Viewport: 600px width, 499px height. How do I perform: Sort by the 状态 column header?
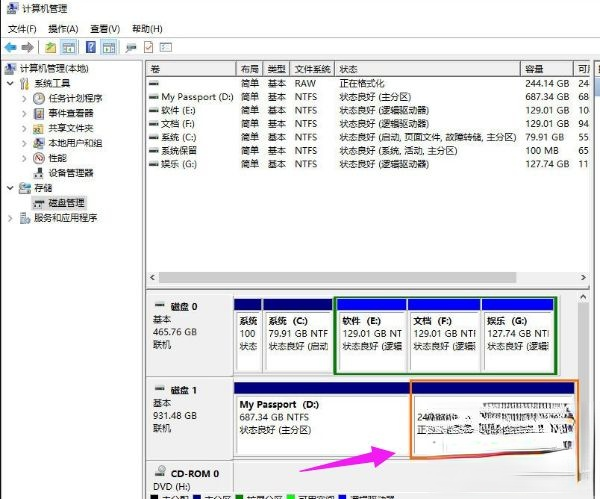(427, 69)
